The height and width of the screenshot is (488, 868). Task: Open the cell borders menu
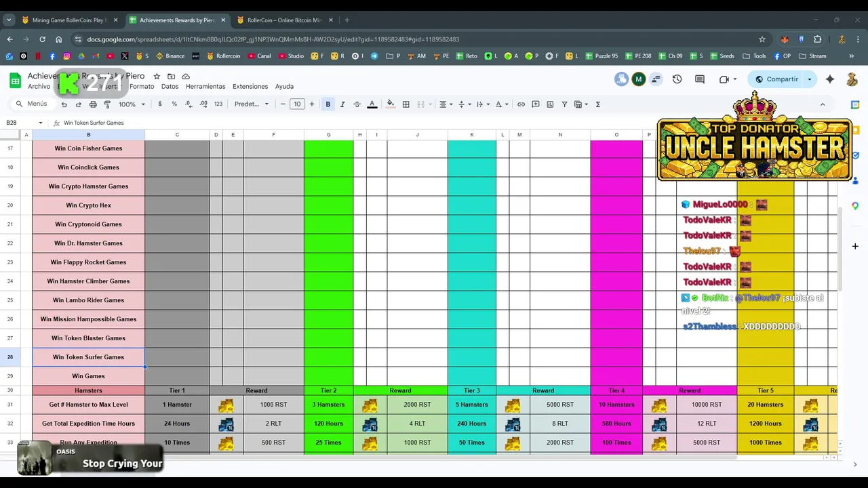coord(406,104)
